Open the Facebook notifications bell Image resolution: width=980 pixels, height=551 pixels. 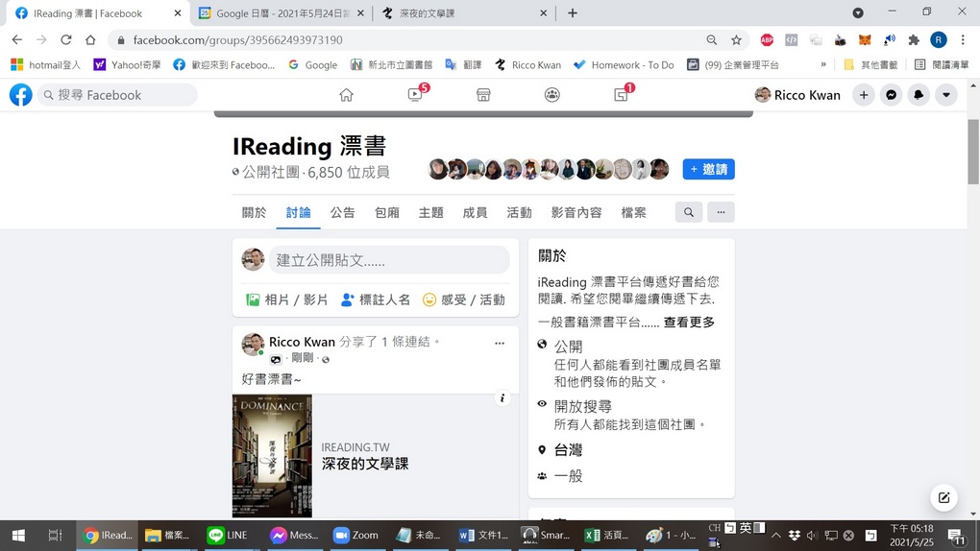(919, 95)
